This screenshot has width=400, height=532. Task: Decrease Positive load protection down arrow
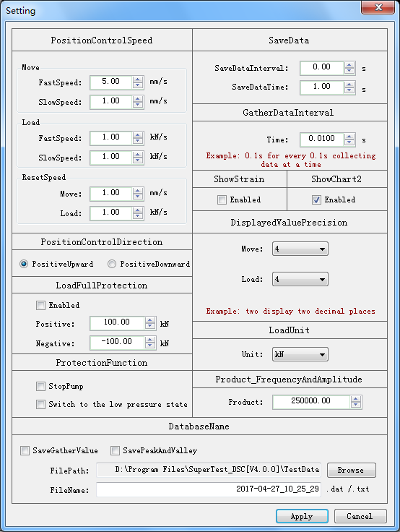tap(150, 327)
